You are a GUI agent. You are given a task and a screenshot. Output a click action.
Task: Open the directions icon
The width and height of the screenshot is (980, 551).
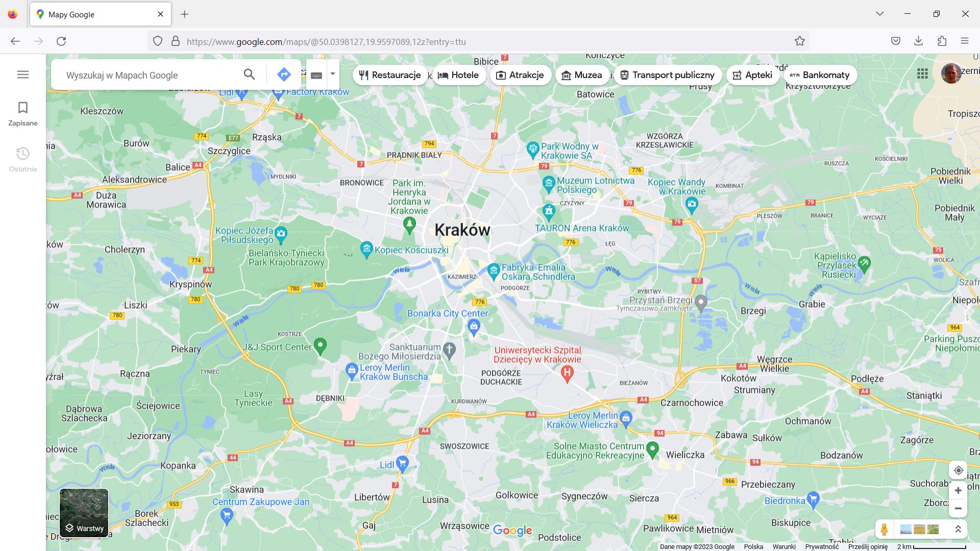(x=284, y=74)
